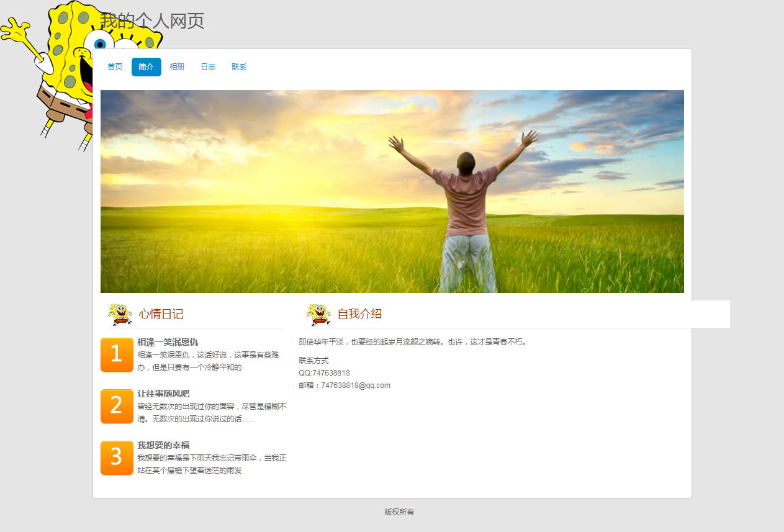
Task: Click the meadow sunset banner image
Action: tap(392, 191)
